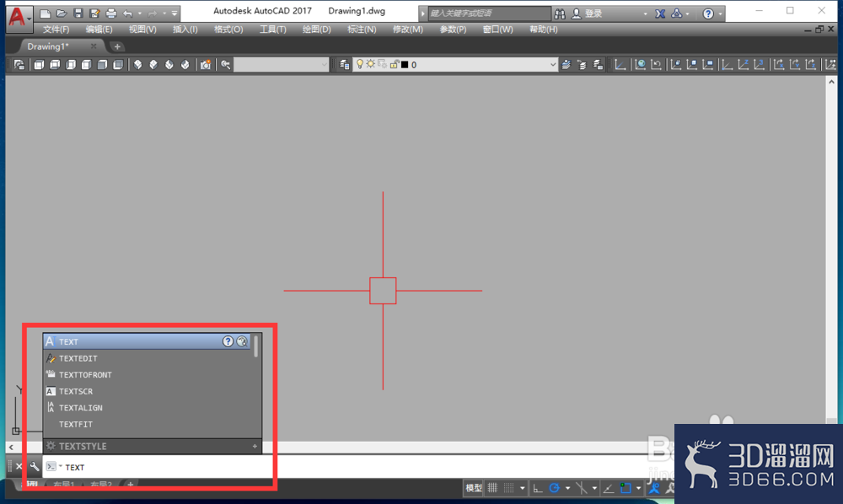843x504 pixels.
Task: Open the 插入(I) menu
Action: point(185,29)
